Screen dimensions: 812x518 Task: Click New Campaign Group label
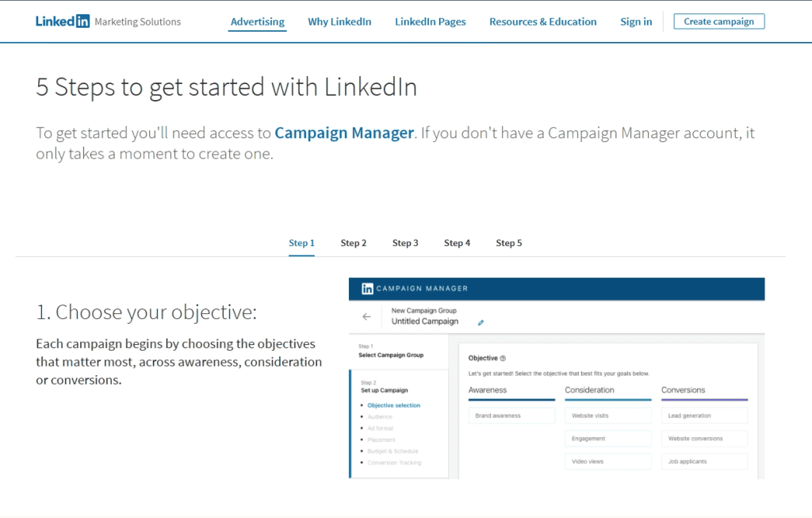point(423,310)
